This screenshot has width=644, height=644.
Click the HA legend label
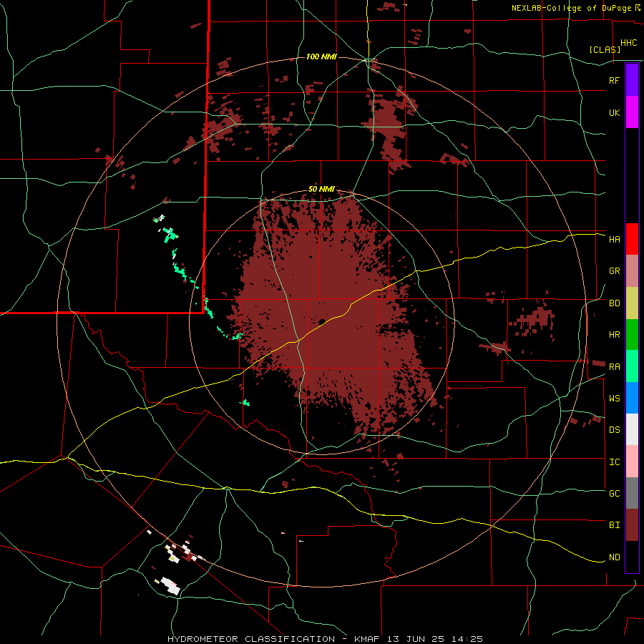[614, 240]
